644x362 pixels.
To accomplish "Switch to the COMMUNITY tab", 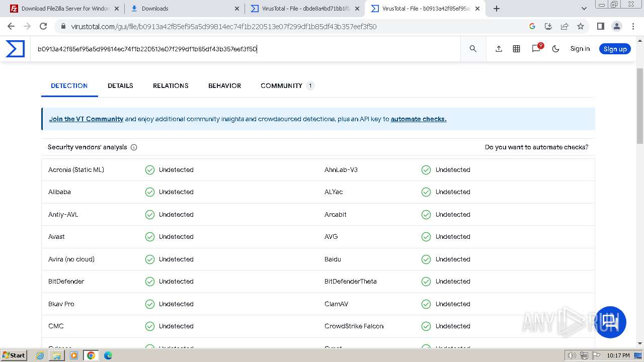I will pyautogui.click(x=287, y=86).
